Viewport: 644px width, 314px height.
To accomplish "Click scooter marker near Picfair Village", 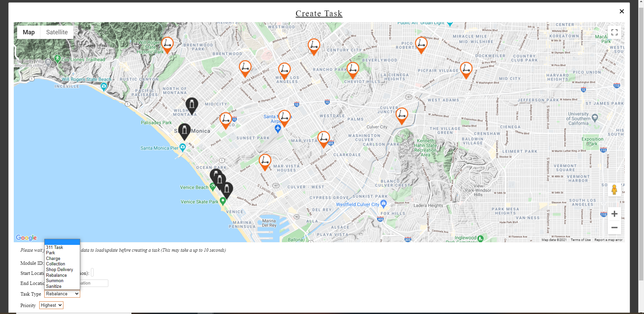I will click(466, 70).
